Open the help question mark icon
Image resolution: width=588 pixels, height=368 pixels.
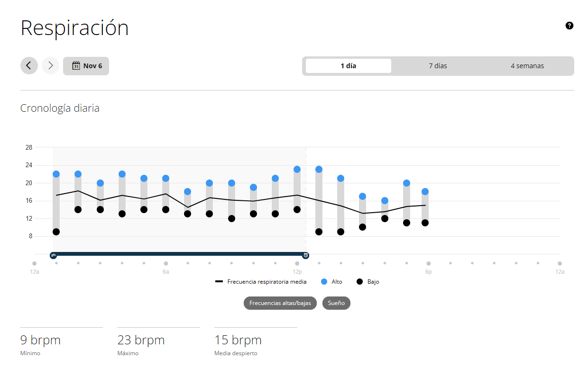pyautogui.click(x=570, y=26)
